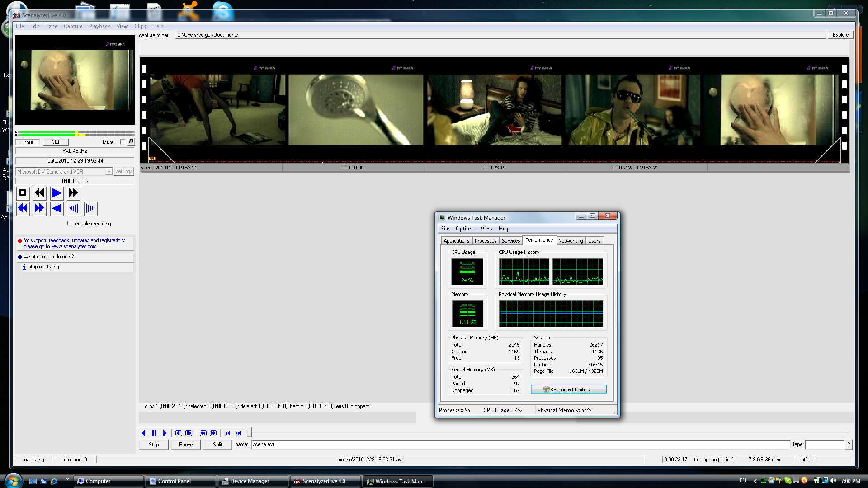Open the Capture menu
The image size is (868, 488).
(73, 26)
